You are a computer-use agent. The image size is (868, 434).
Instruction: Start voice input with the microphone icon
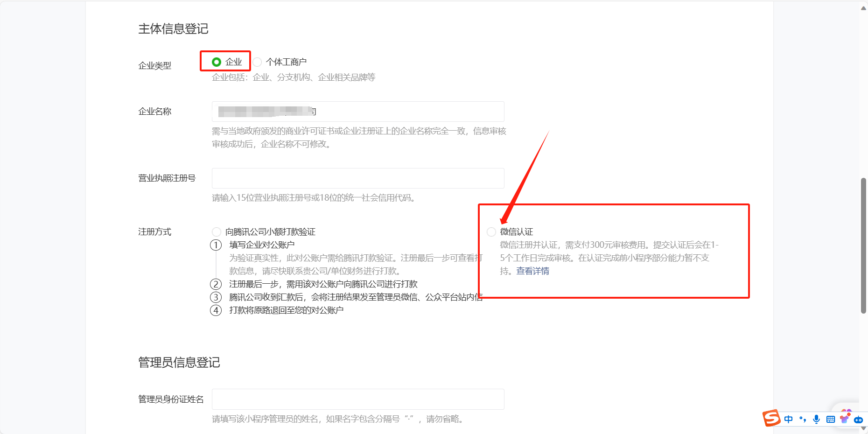tap(816, 419)
